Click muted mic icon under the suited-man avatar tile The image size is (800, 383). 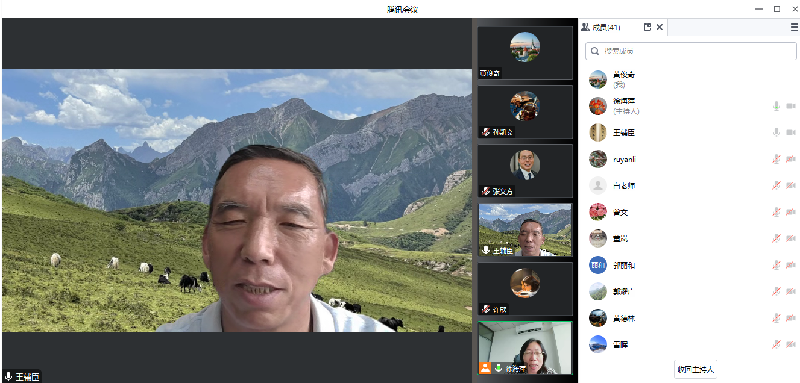click(486, 191)
